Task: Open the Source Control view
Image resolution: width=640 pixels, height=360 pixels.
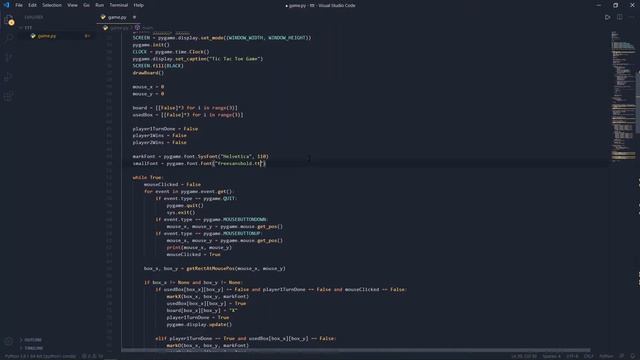Action: pyautogui.click(x=9, y=58)
